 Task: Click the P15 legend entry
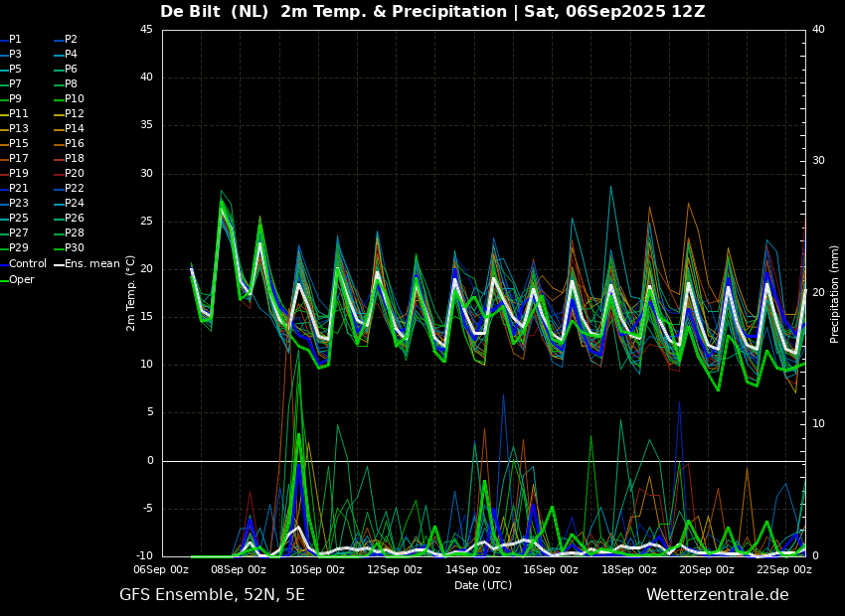tap(15, 144)
